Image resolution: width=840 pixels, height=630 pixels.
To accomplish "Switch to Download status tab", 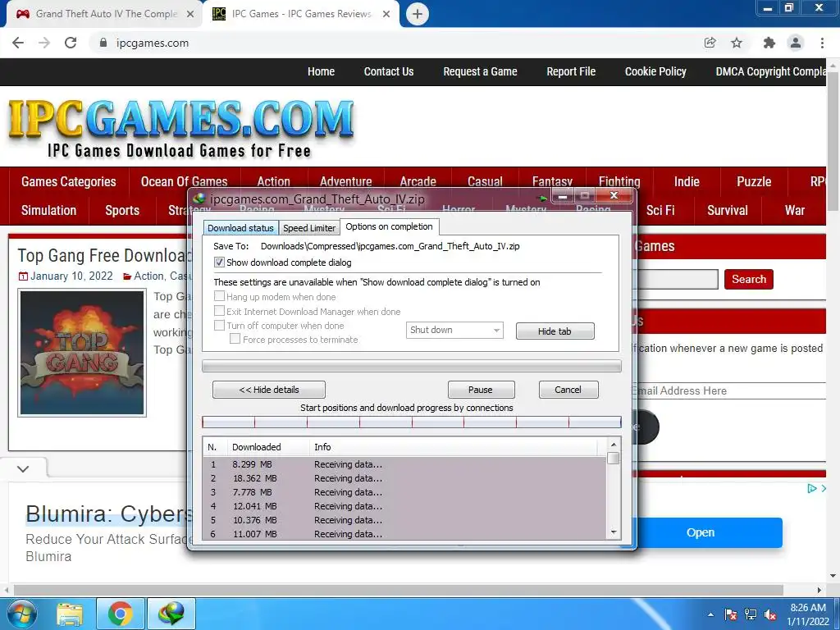I will [x=240, y=228].
